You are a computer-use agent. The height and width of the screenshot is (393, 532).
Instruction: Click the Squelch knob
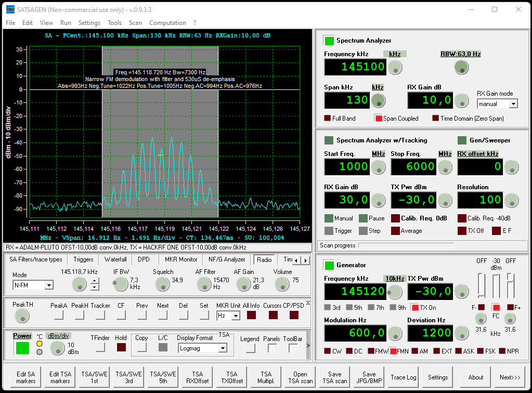click(162, 284)
